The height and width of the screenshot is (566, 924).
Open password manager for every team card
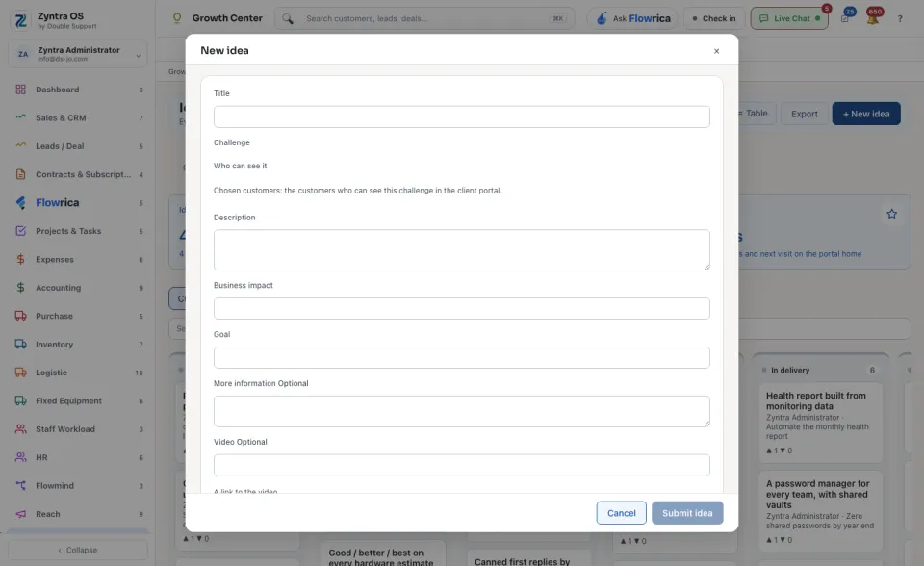[821, 510]
